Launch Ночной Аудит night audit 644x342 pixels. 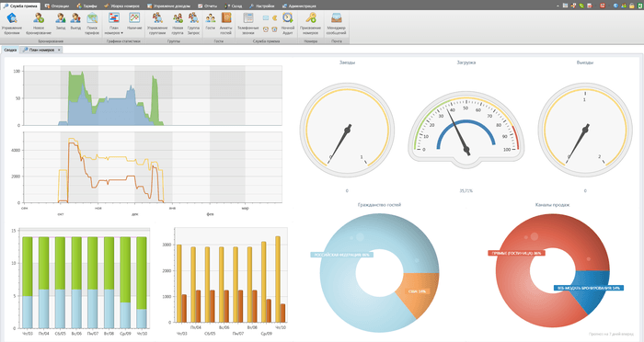coord(287,24)
